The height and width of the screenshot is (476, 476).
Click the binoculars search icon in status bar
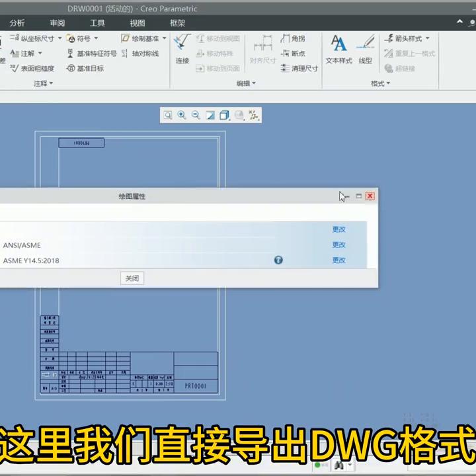point(338,465)
